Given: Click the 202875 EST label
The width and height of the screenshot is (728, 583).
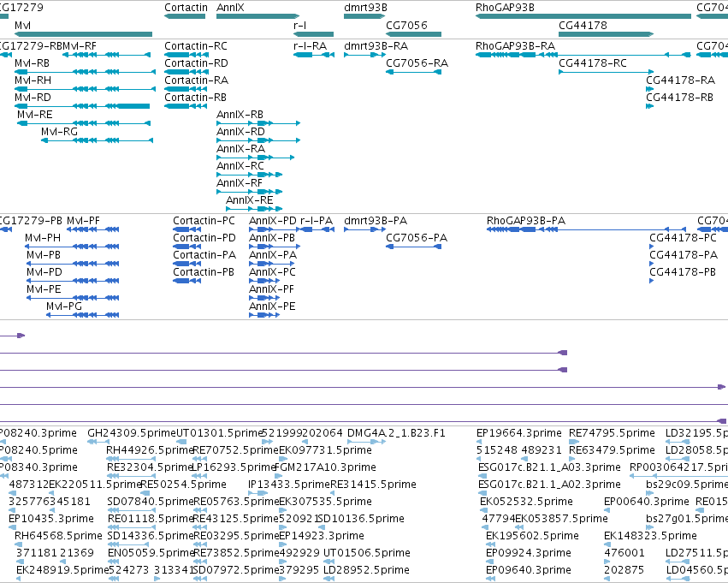Looking at the screenshot, I should [x=622, y=569].
